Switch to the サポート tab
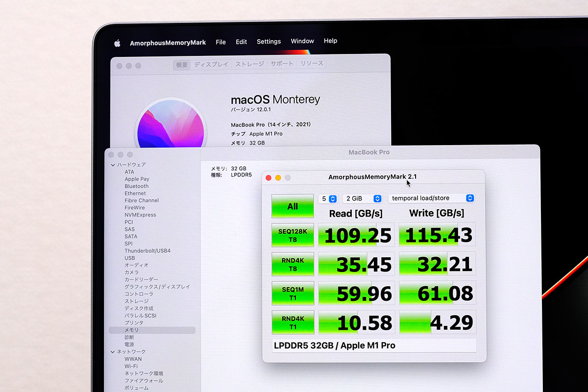Viewport: 588px width, 392px height. (282, 64)
